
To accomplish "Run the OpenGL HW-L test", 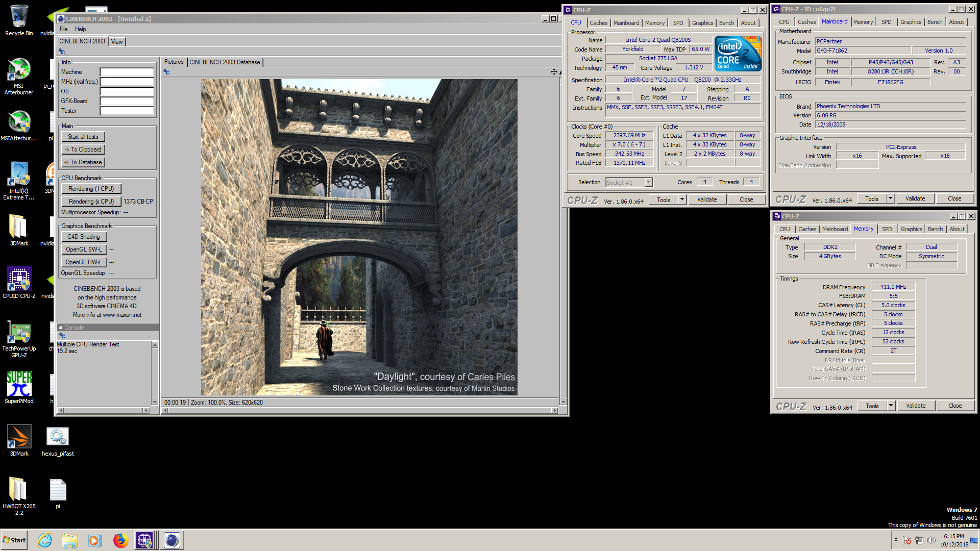I will coord(84,262).
